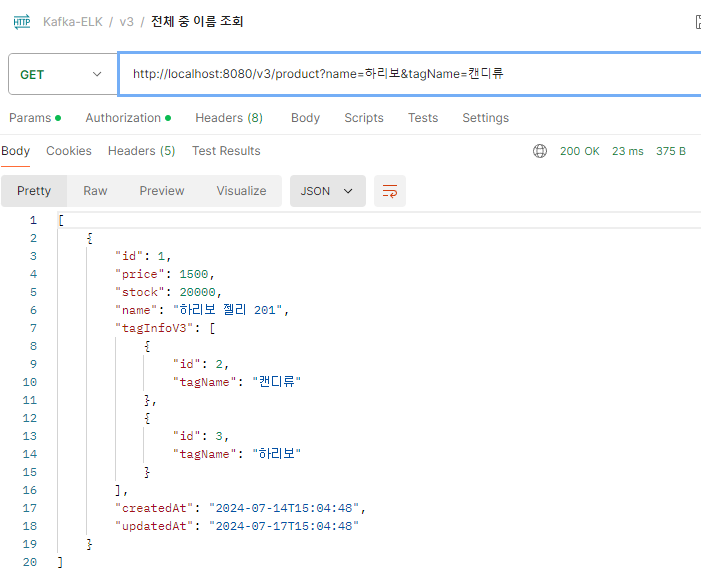
Task: Click the globe network info icon
Action: 540,151
